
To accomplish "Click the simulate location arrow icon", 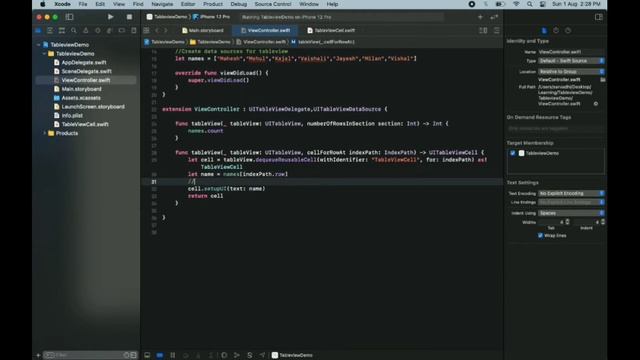I will [262, 355].
